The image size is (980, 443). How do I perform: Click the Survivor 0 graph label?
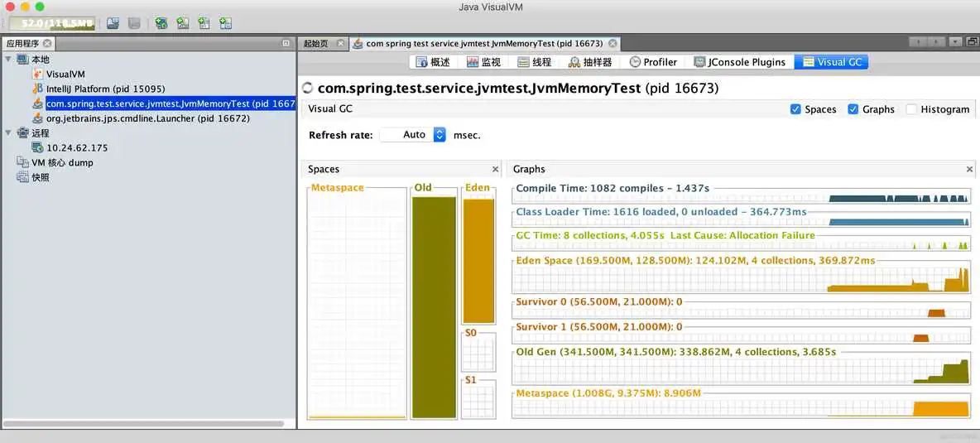599,301
